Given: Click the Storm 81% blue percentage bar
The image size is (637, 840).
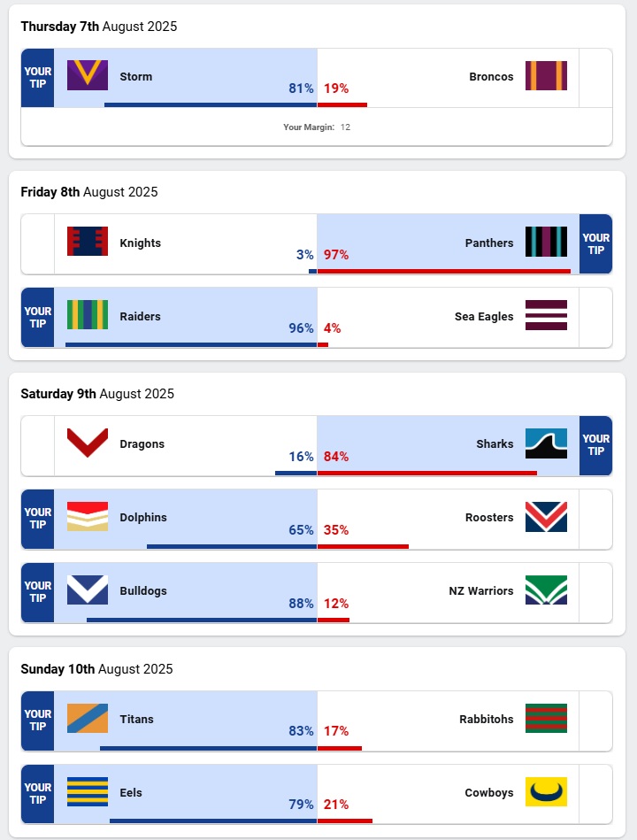Looking at the screenshot, I should point(211,104).
